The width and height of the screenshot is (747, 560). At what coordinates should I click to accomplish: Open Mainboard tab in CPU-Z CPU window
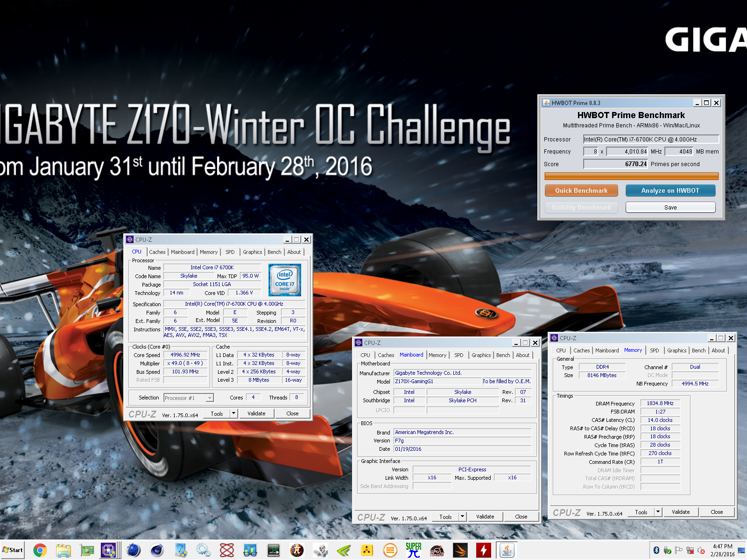pos(183,252)
